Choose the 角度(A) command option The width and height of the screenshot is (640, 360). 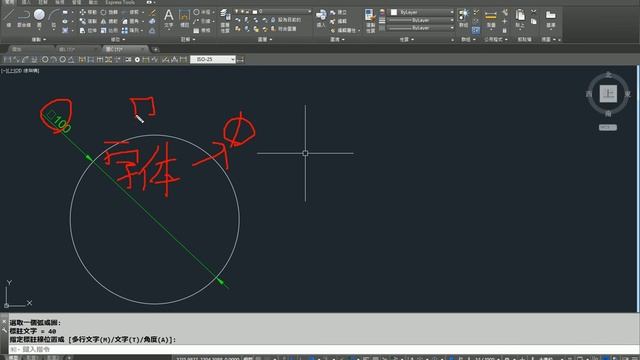point(158,340)
